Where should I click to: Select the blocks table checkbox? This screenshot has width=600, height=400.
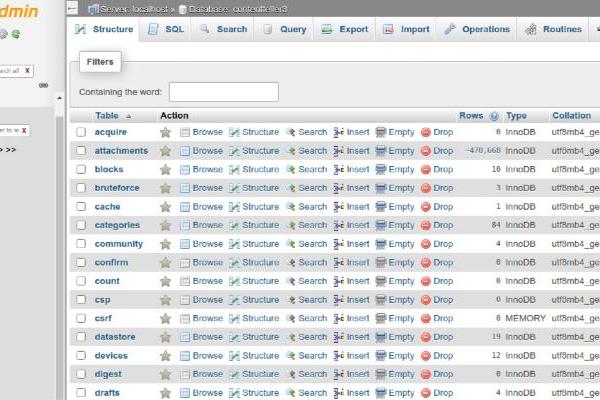81,169
